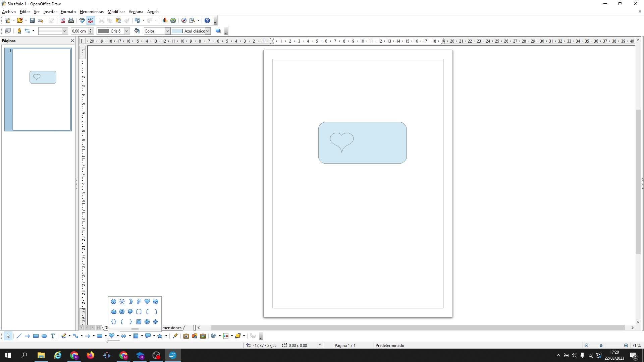644x362 pixels.
Task: Select the puzzle piece symbol shape
Action: click(130, 312)
